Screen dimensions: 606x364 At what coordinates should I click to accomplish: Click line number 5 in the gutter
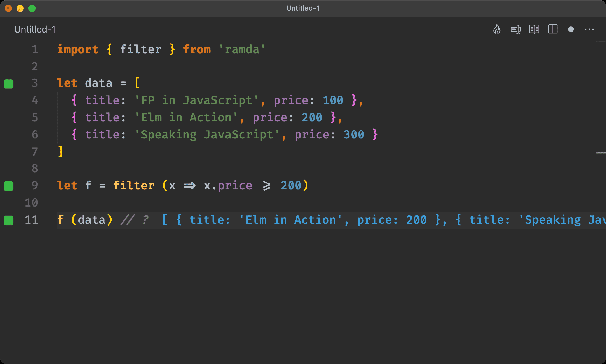click(35, 118)
